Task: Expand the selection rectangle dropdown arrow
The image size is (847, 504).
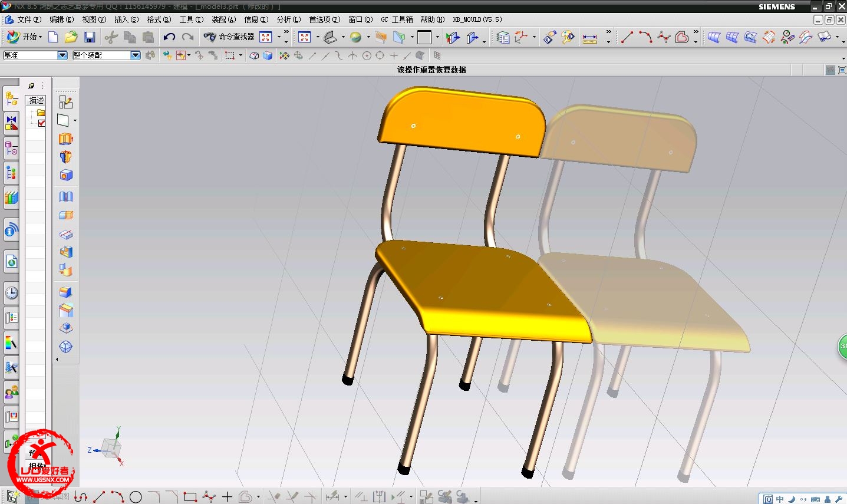Action: tap(240, 55)
